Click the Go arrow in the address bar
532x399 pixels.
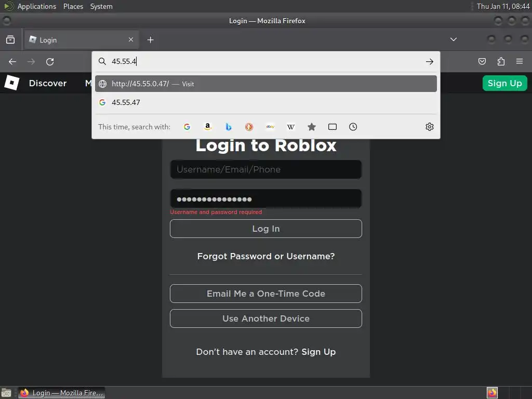pyautogui.click(x=430, y=61)
